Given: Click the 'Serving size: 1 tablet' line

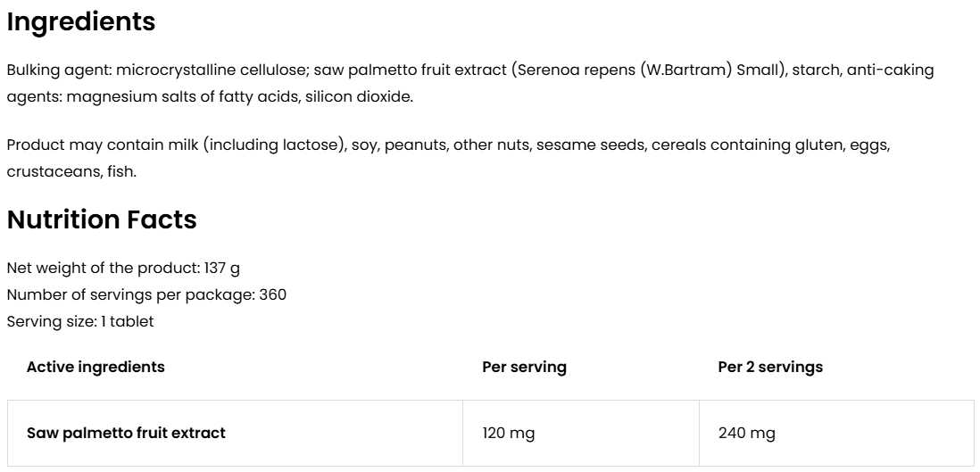Looking at the screenshot, I should pyautogui.click(x=80, y=321).
